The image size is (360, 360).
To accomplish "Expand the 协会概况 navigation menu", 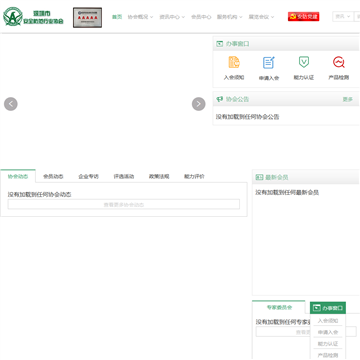I will click(x=140, y=17).
